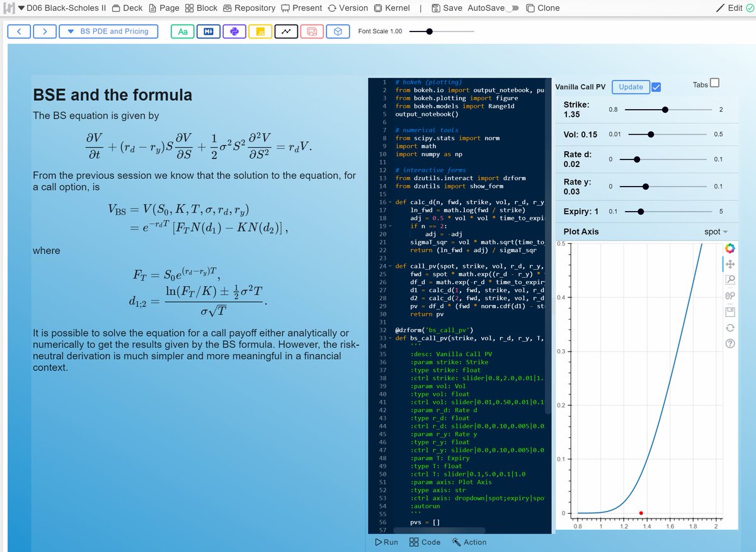The height and width of the screenshot is (552, 756).
Task: Collapse code fold at line 24
Action: [391, 266]
